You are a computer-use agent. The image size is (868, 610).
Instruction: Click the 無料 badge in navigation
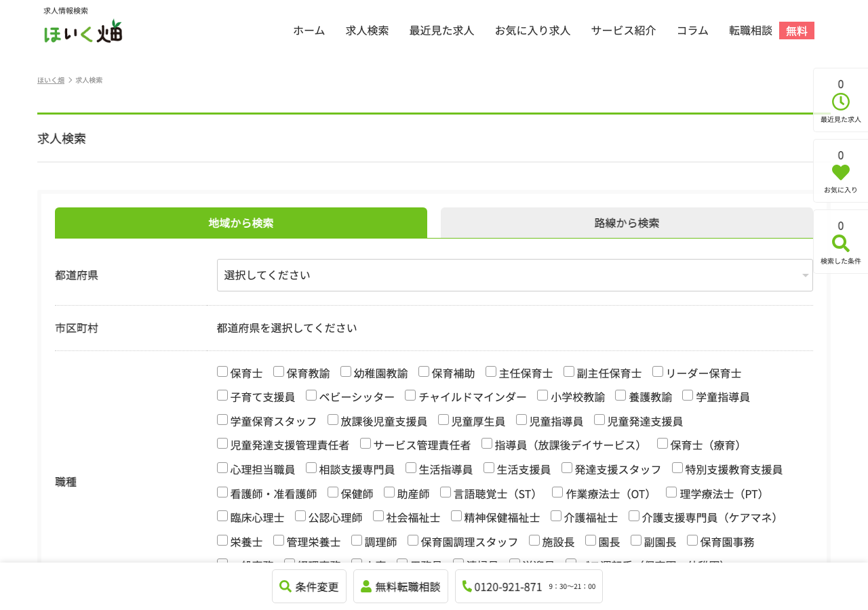click(x=797, y=30)
